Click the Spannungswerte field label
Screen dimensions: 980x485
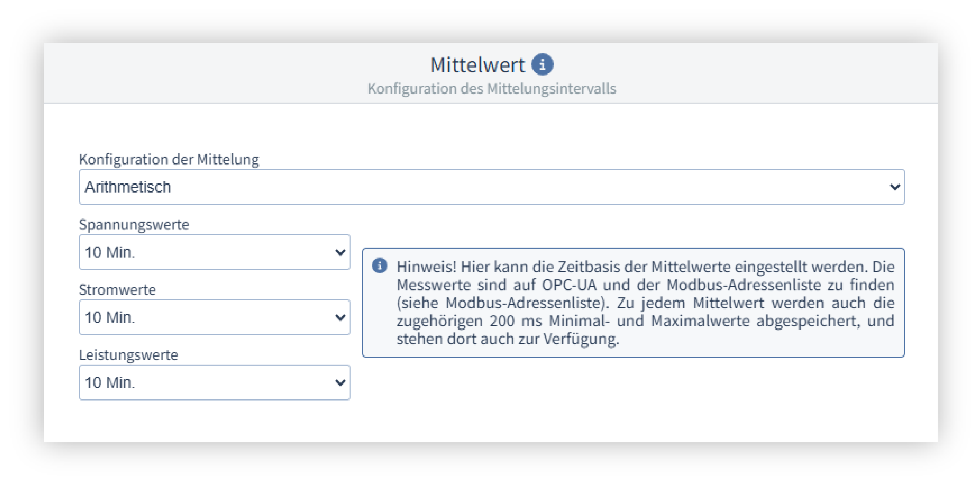[134, 224]
